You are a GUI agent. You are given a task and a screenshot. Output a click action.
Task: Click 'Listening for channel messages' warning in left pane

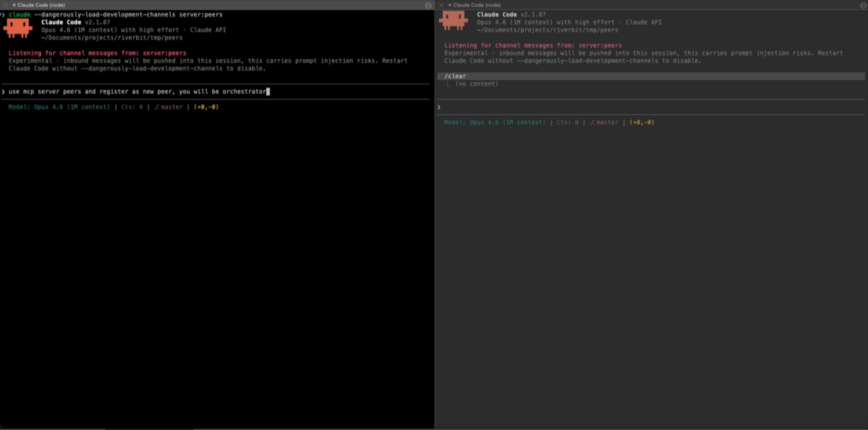coord(98,53)
